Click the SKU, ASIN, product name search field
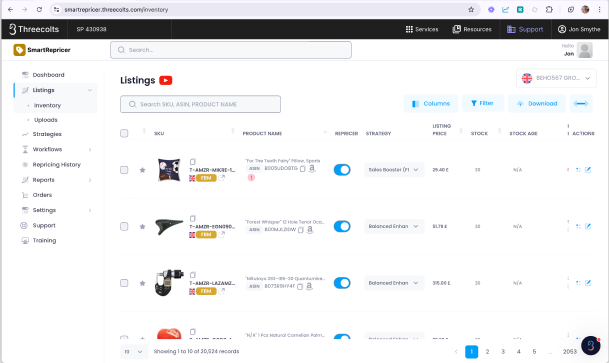The height and width of the screenshot is (363, 609). click(200, 104)
